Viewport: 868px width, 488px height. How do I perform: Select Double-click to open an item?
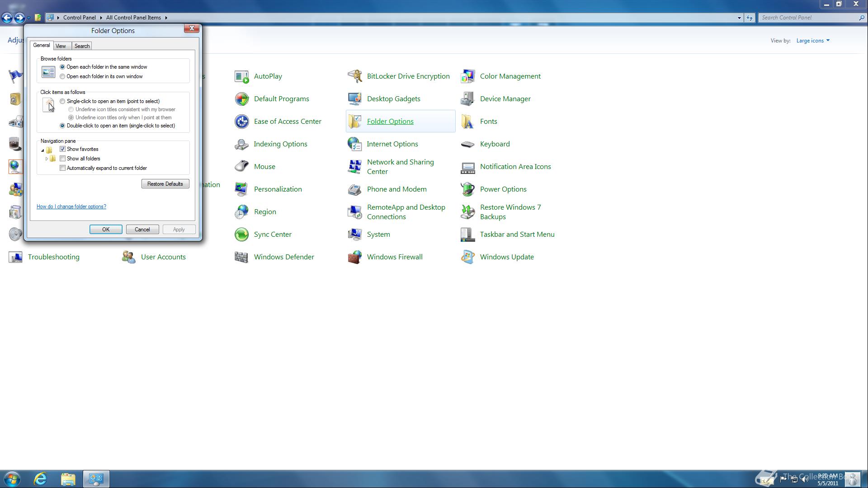tap(62, 126)
